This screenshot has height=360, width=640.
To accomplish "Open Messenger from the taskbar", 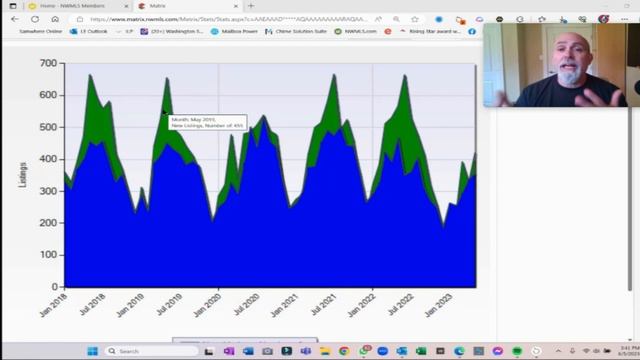I will [498, 351].
